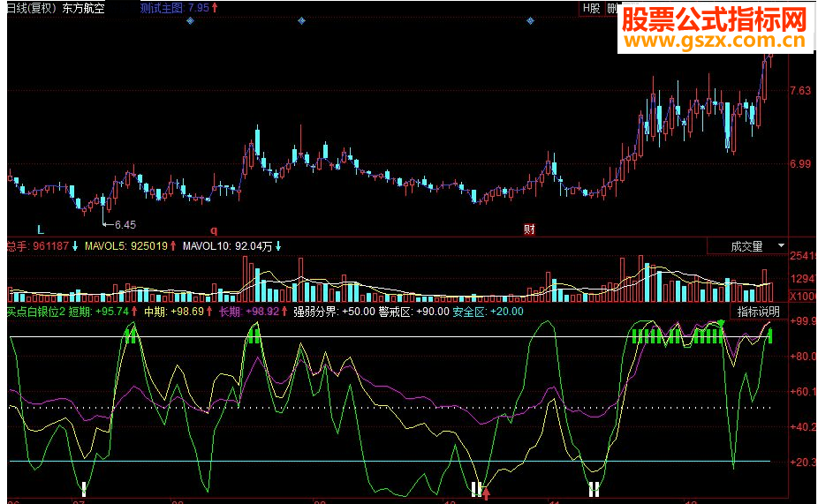Select the 买点白银位2 indicator name
Viewport: 818px width, 504px height.
click(x=34, y=312)
